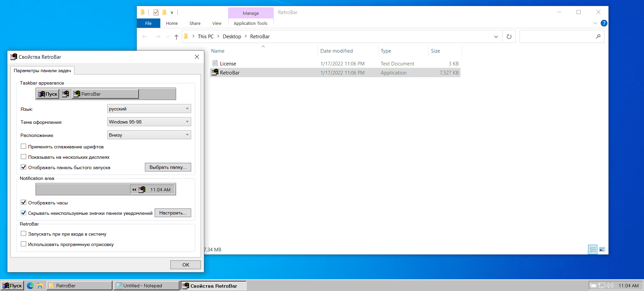Launch Edge from the quick launch bar

tap(30, 286)
